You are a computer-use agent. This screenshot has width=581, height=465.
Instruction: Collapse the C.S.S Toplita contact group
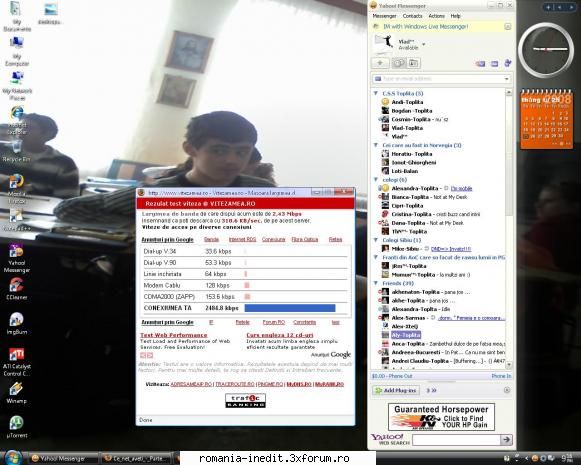click(375, 93)
